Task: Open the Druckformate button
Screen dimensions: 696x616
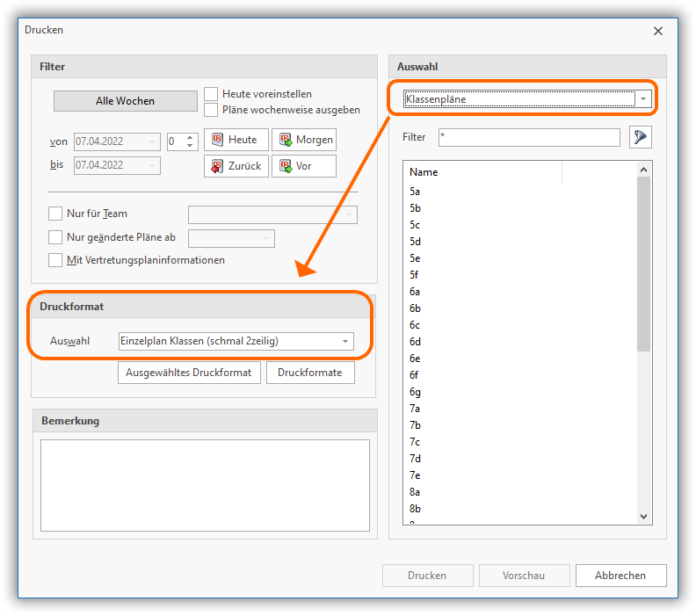Action: (x=310, y=373)
